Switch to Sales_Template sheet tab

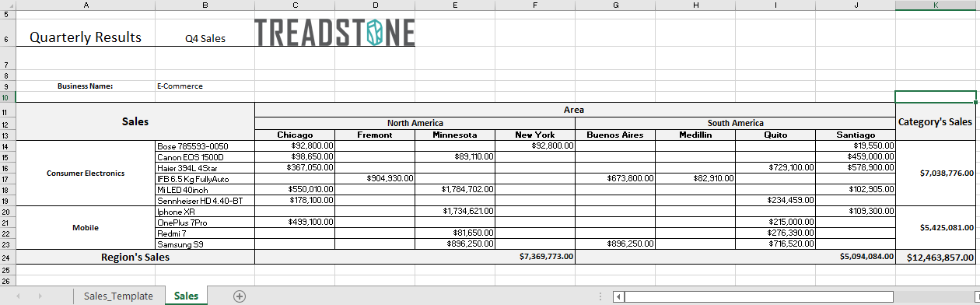pos(119,296)
